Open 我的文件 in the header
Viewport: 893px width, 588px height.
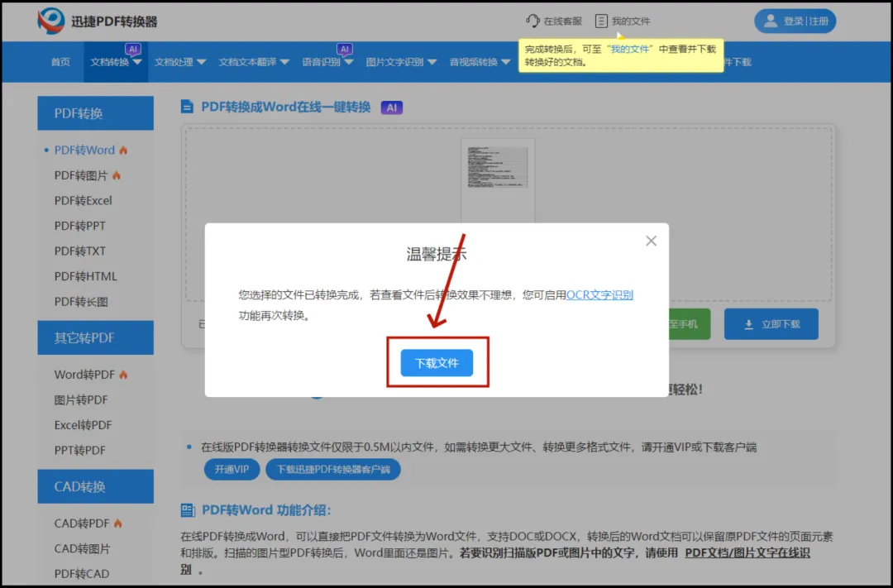click(623, 21)
